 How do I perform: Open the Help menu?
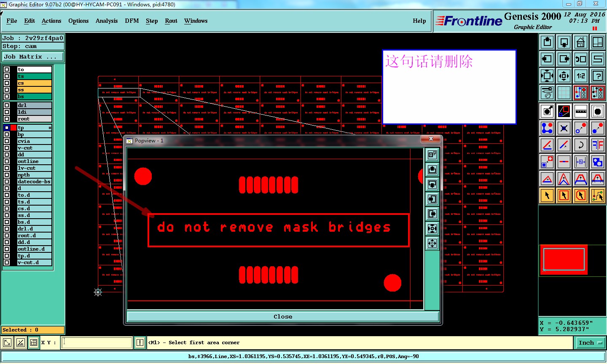[419, 21]
